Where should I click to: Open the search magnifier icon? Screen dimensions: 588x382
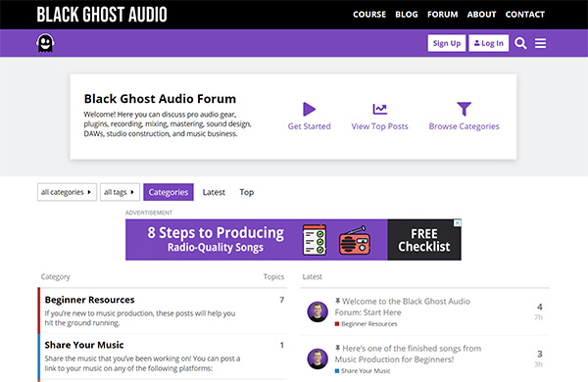[x=520, y=43]
